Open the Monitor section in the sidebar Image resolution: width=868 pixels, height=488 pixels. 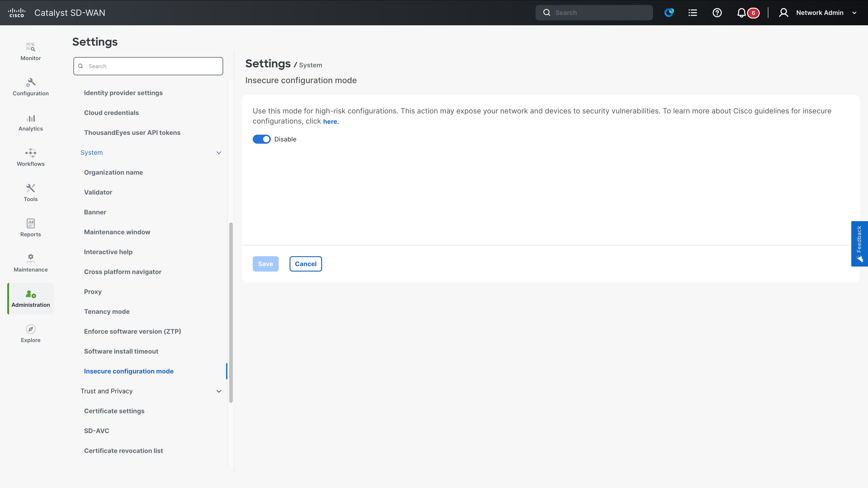click(x=30, y=52)
